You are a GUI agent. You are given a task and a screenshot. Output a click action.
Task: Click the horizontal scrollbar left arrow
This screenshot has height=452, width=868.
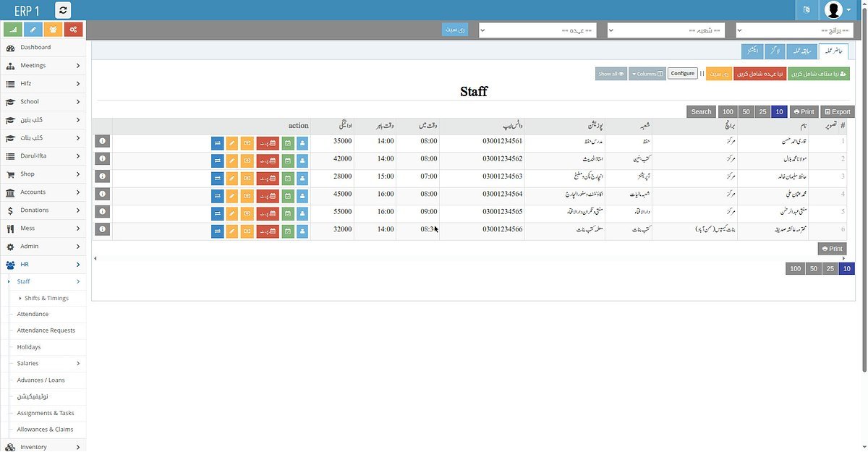point(95,258)
